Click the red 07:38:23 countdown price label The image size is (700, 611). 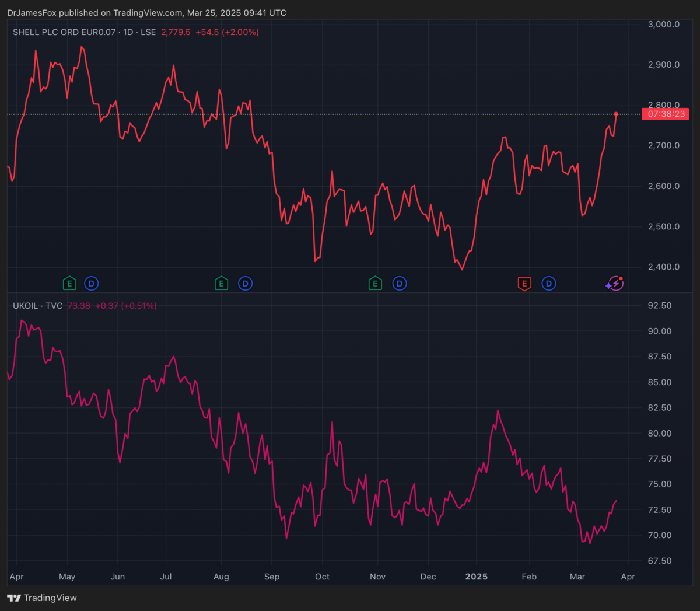coord(666,114)
